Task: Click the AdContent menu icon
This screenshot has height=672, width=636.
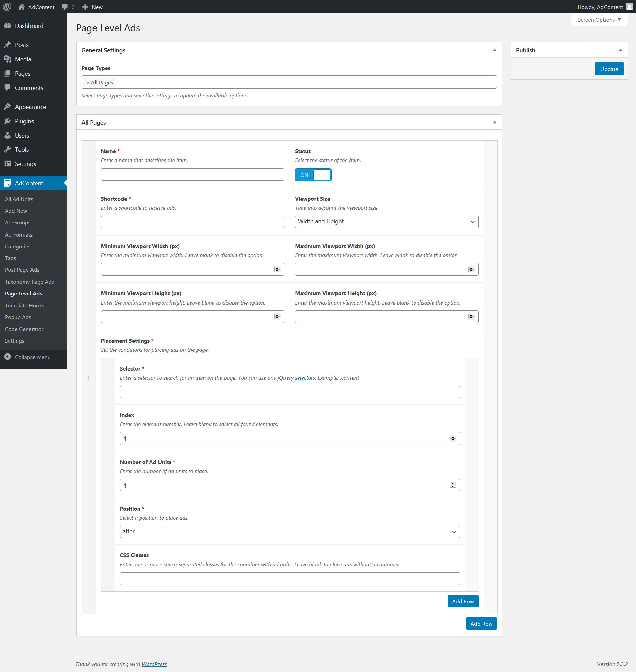Action: [7, 183]
